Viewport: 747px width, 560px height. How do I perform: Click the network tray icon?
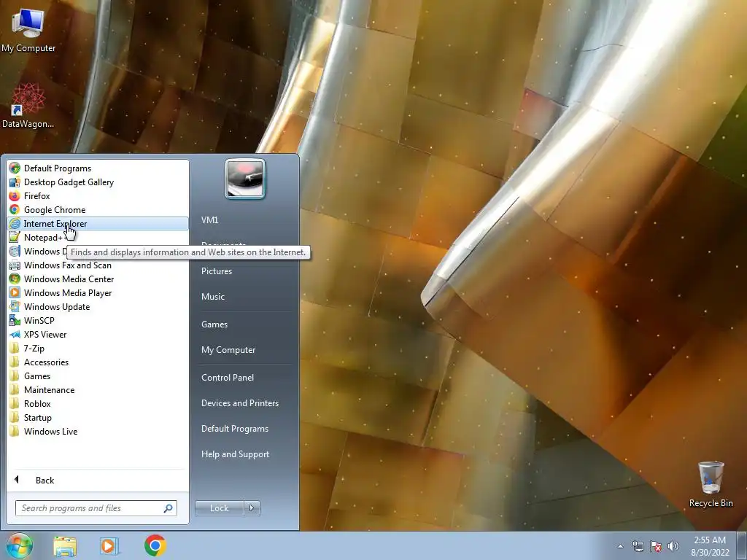pyautogui.click(x=638, y=546)
